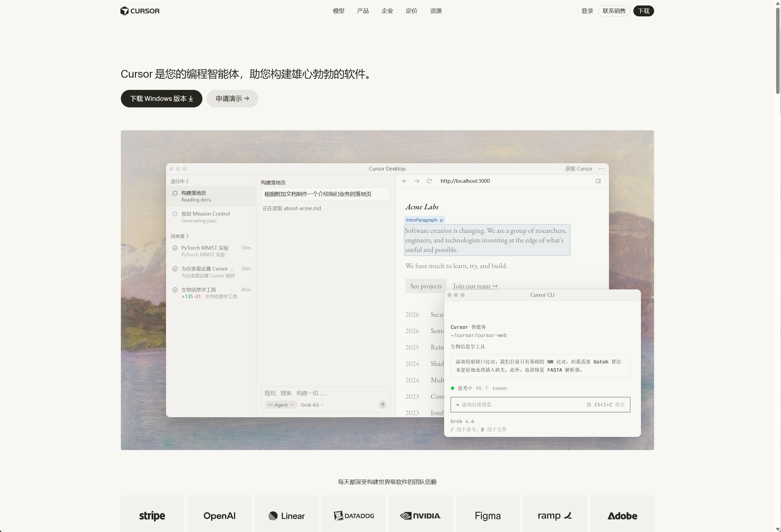Screen dimensions: 781x532
Task: Toggle the side panel icon beside the URL bar
Action: coord(598,181)
